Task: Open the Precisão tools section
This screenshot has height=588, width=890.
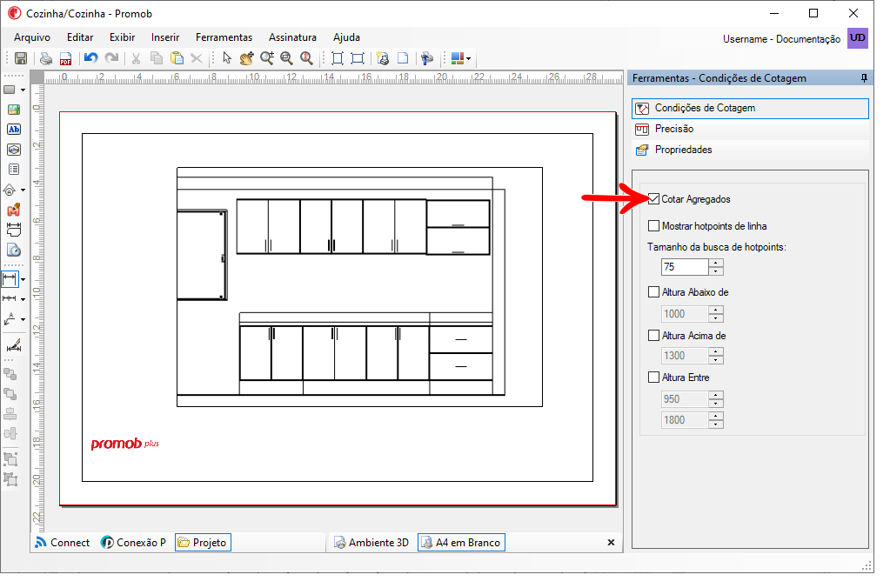Action: point(750,131)
